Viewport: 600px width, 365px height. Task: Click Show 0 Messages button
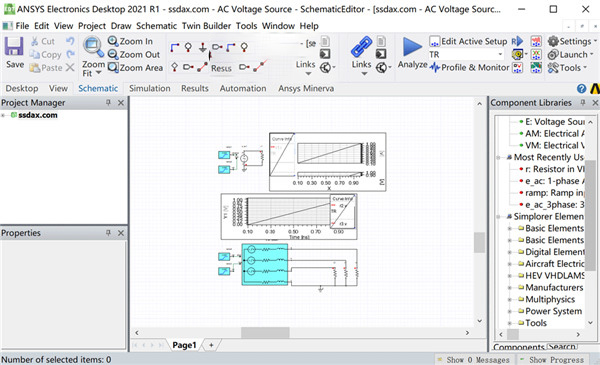[x=474, y=360]
